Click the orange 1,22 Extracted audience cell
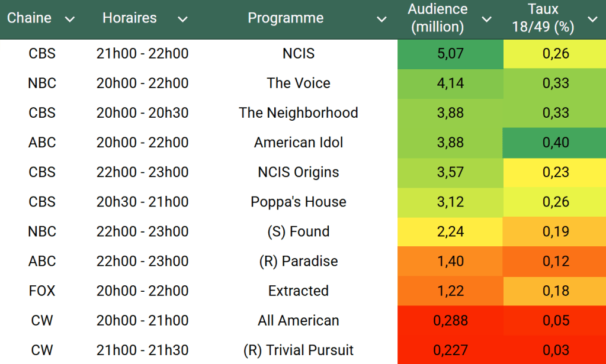 [450, 291]
